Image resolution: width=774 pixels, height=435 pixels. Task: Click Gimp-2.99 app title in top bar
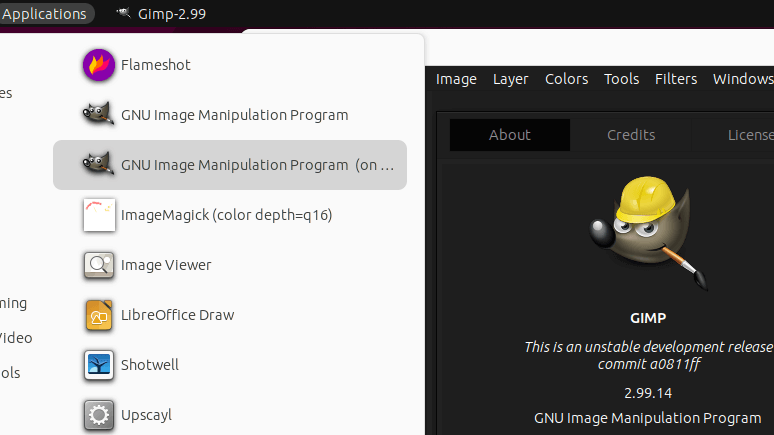tap(172, 14)
